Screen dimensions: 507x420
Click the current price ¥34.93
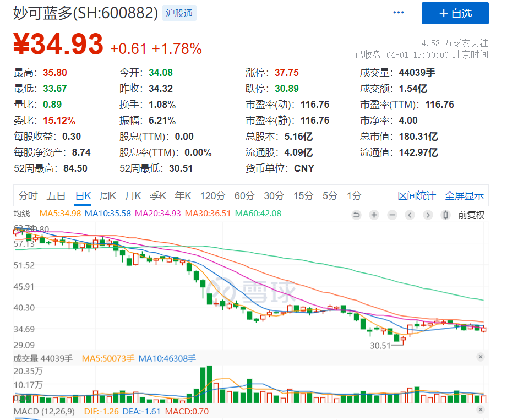[x=58, y=44]
